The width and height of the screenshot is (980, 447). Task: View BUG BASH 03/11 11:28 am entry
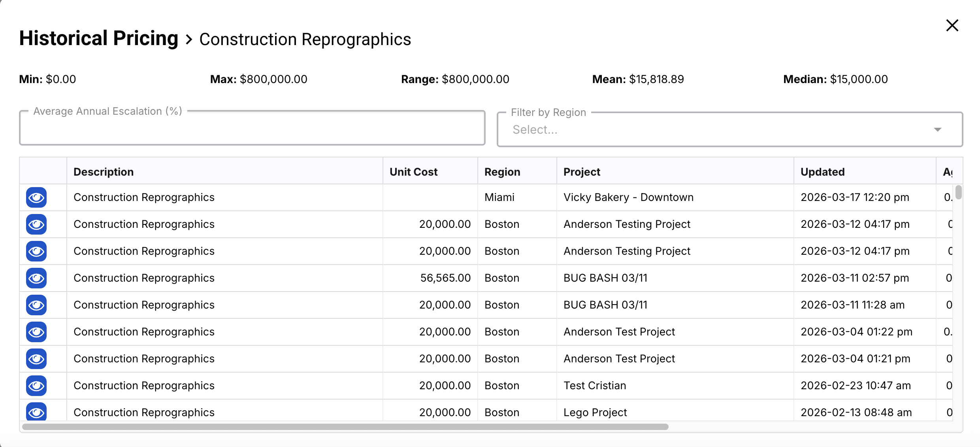coord(36,305)
